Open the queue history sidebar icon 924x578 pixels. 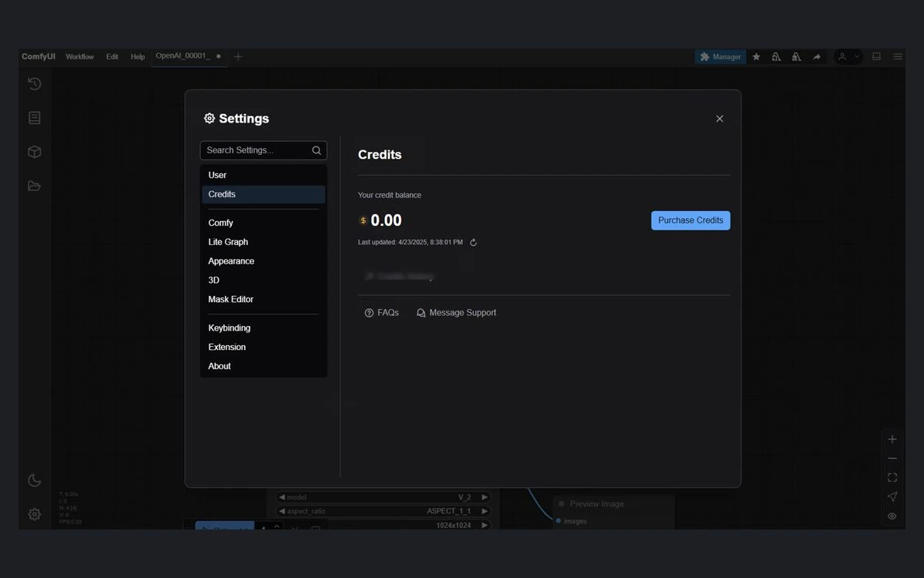35,84
